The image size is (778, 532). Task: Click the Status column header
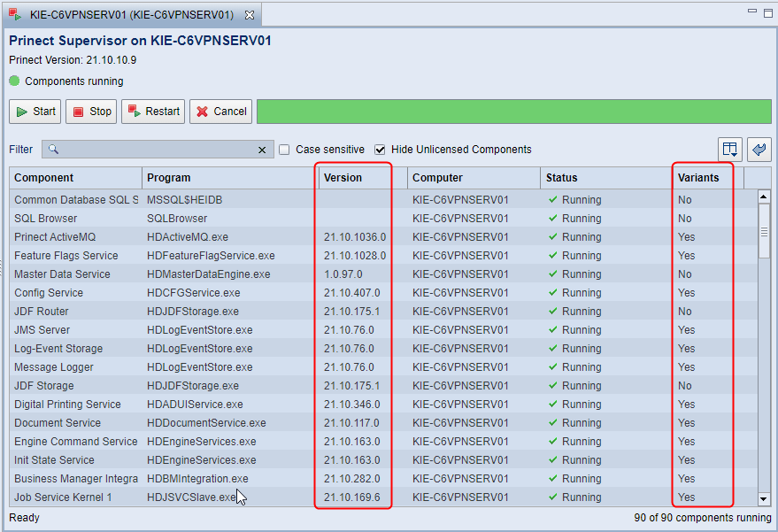(606, 178)
